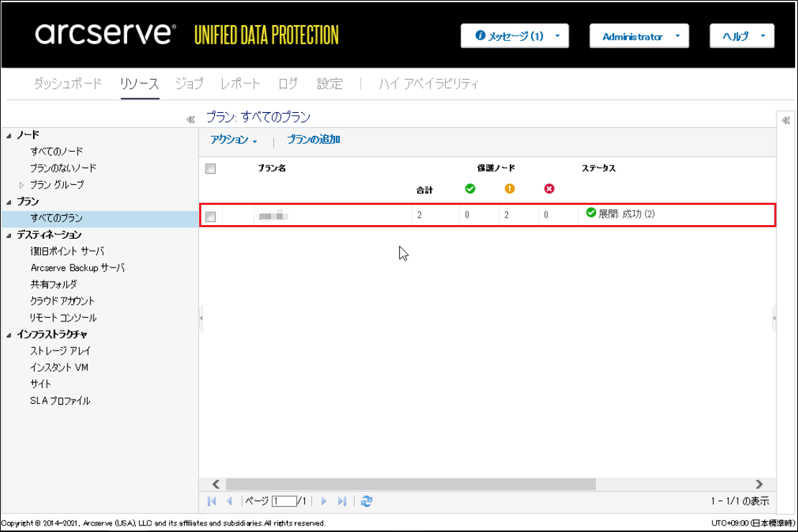The height and width of the screenshot is (532, 798).
Task: Tick the select-all plans header checkbox
Action: coord(211,168)
